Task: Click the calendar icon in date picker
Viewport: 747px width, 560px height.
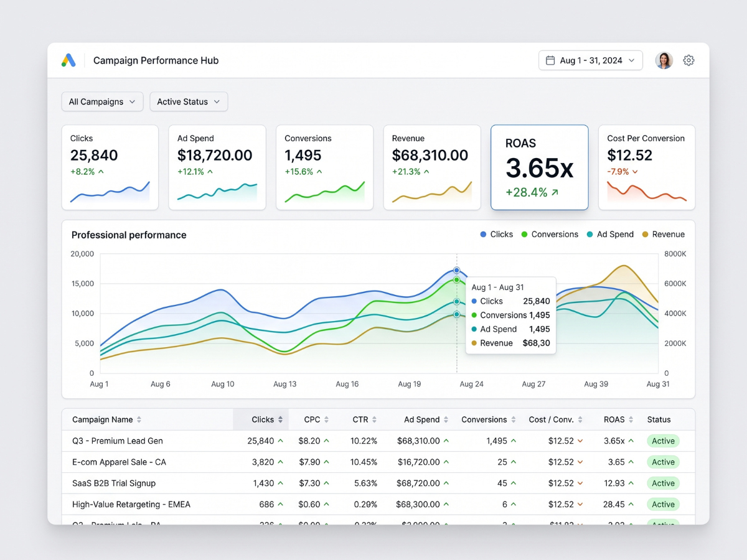Action: (550, 60)
